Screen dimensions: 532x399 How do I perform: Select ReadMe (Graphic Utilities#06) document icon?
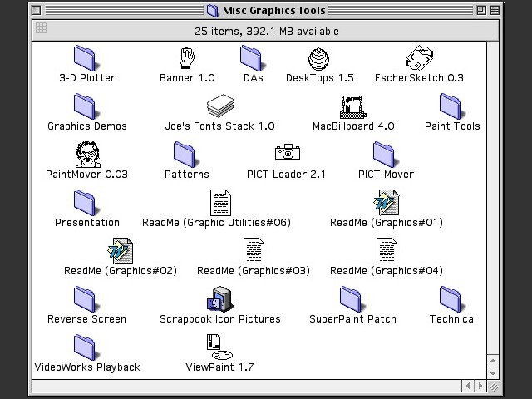220,203
